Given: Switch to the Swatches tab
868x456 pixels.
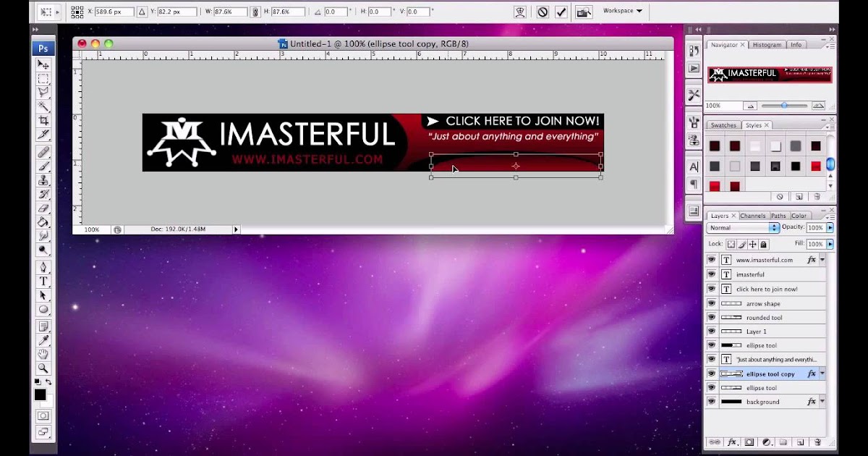Looking at the screenshot, I should 723,125.
